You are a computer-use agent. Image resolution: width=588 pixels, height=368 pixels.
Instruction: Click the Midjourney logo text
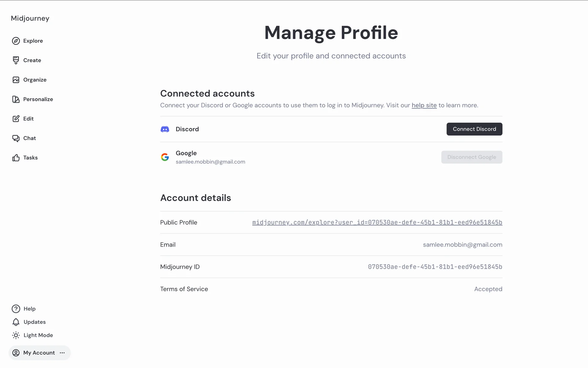coord(30,18)
